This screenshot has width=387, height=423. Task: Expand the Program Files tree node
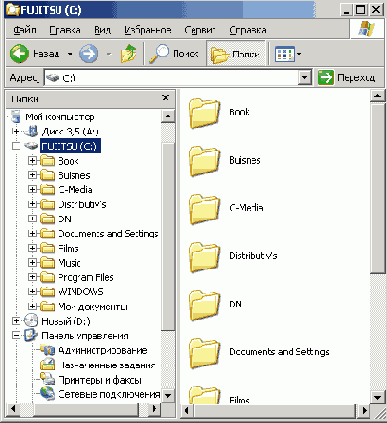click(32, 277)
